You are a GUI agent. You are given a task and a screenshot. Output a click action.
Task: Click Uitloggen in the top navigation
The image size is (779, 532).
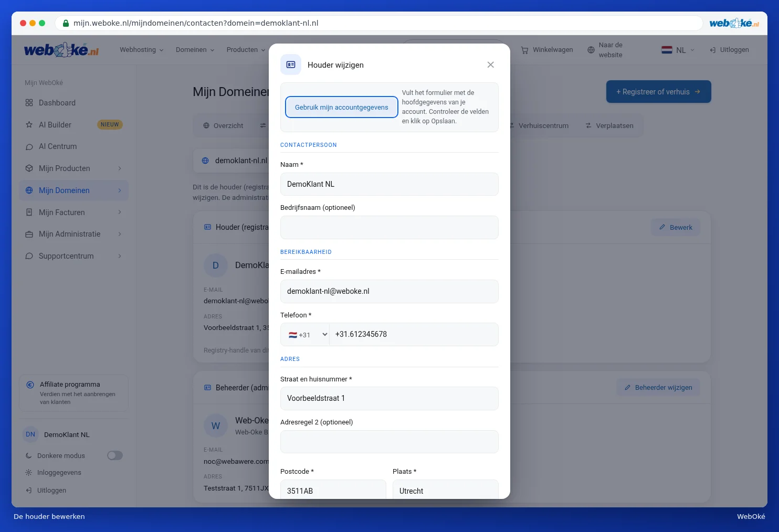pyautogui.click(x=729, y=50)
